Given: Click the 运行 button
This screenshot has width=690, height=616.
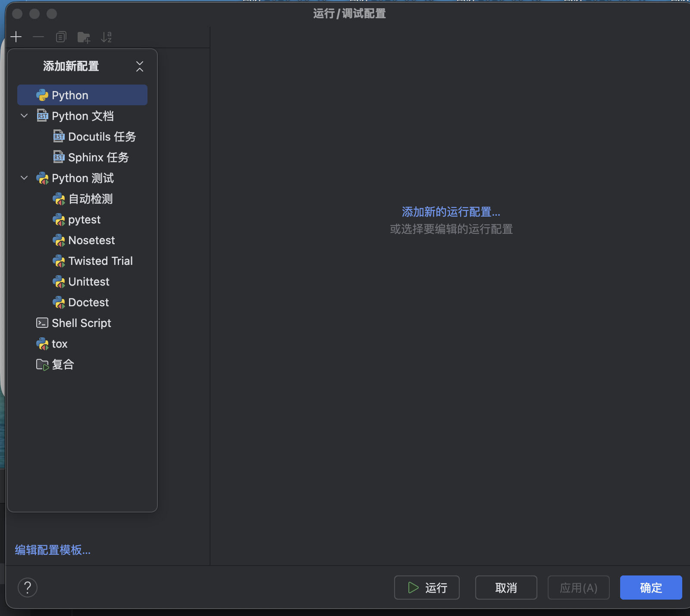Looking at the screenshot, I should pyautogui.click(x=427, y=588).
